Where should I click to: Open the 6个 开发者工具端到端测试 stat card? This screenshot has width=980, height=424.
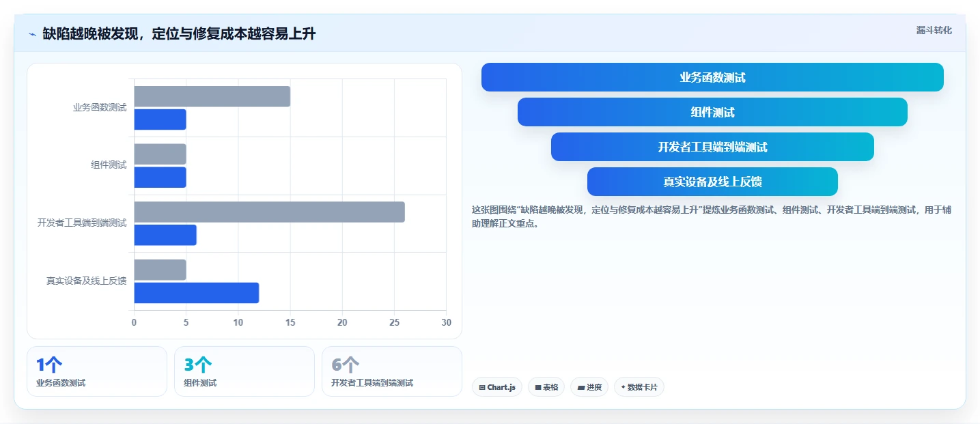point(392,371)
